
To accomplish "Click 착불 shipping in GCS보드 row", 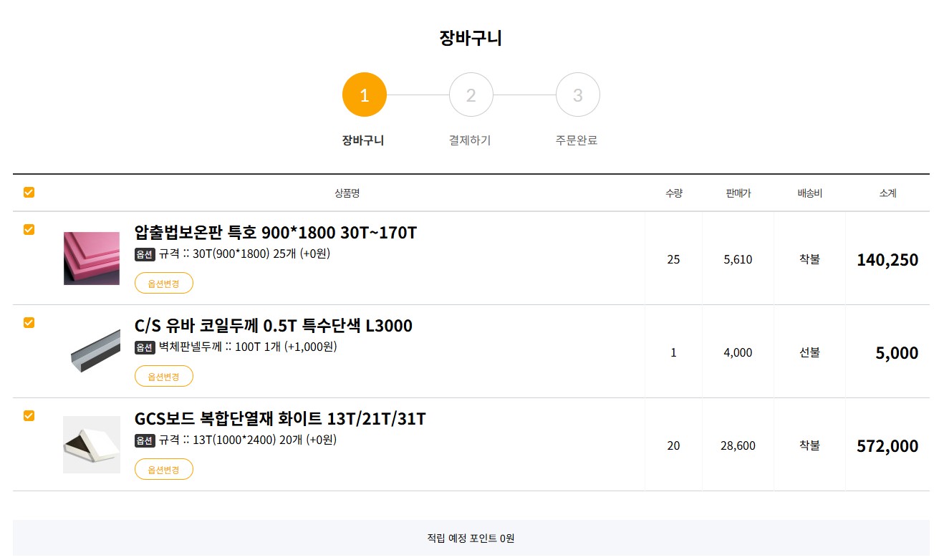I will (x=810, y=445).
